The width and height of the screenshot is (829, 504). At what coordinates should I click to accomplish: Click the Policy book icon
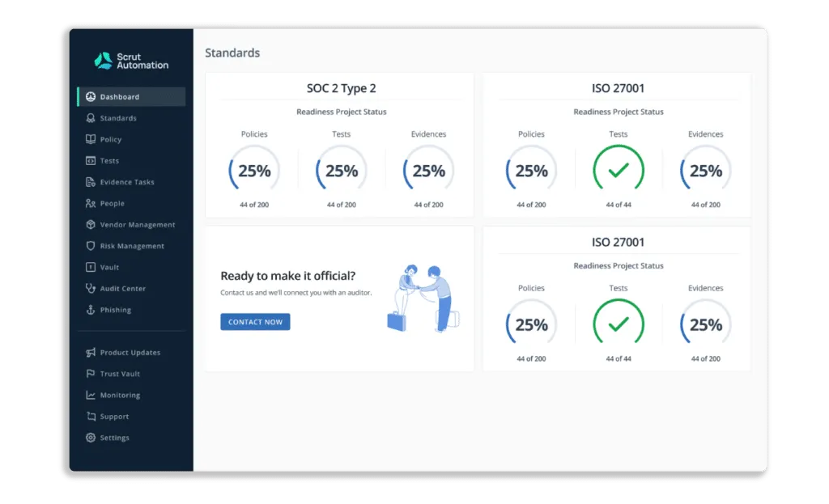[91, 139]
